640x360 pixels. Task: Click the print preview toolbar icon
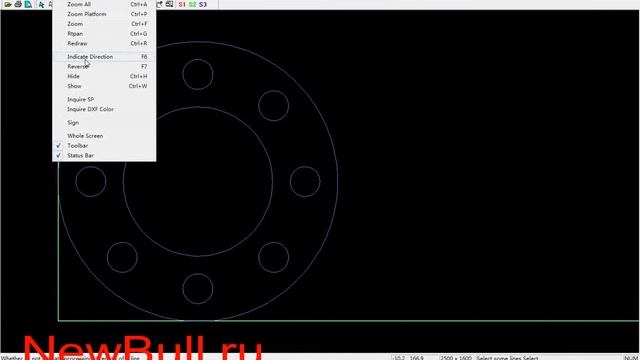tap(28, 4)
